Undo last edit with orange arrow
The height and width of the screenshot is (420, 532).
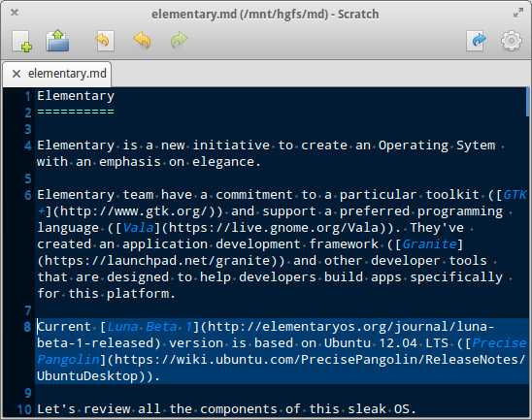(x=142, y=41)
